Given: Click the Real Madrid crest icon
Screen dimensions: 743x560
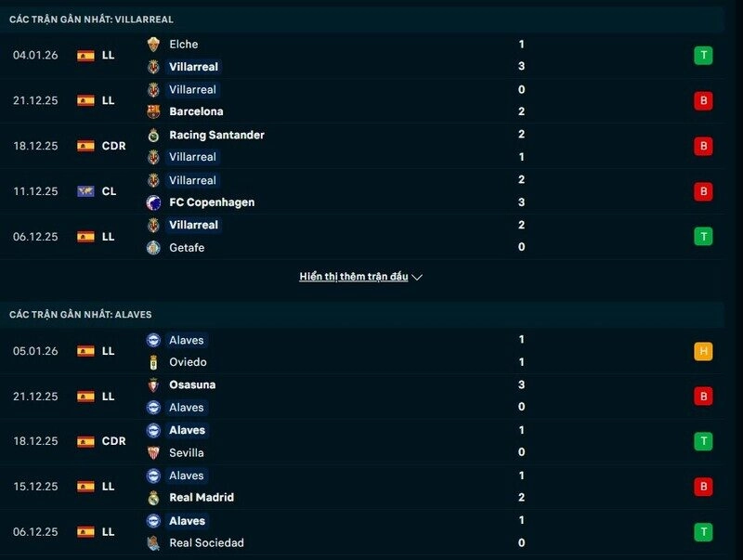Looking at the screenshot, I should point(153,498).
